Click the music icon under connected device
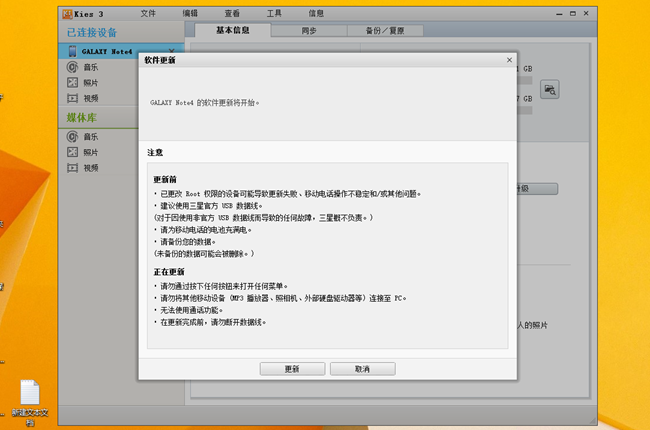This screenshot has width=650, height=430. click(x=73, y=67)
